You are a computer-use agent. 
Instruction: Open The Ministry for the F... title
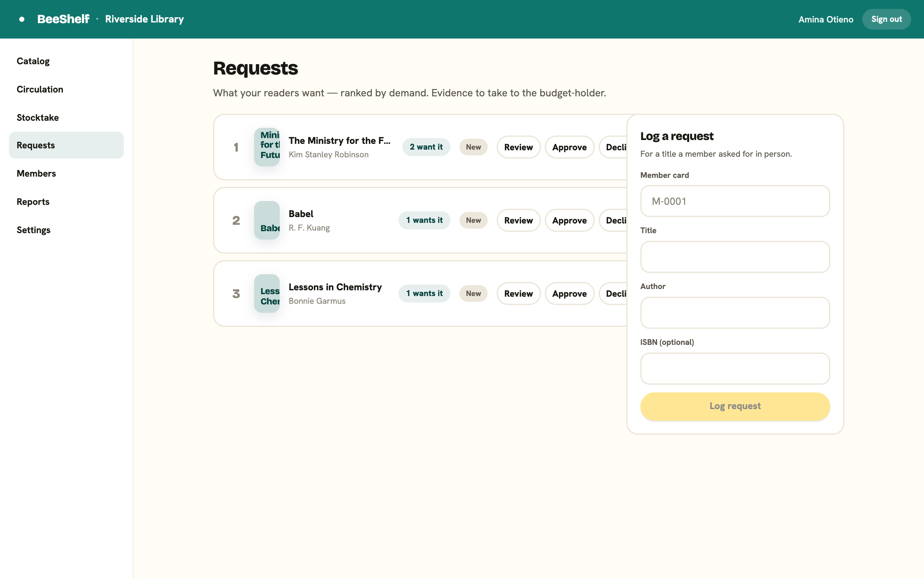[x=339, y=141]
